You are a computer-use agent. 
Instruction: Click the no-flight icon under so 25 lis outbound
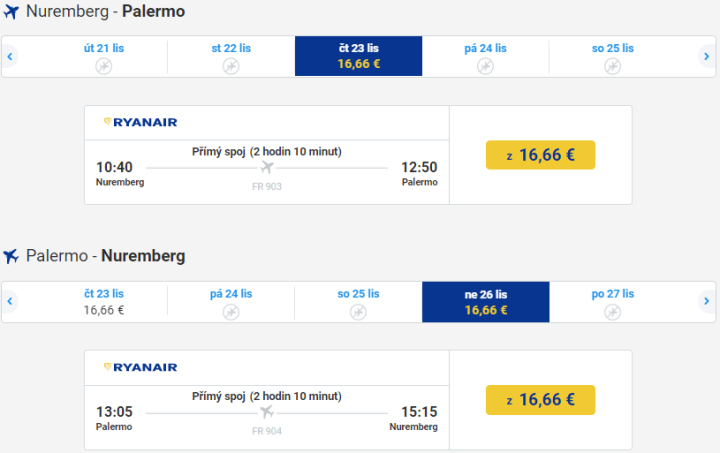(x=613, y=66)
